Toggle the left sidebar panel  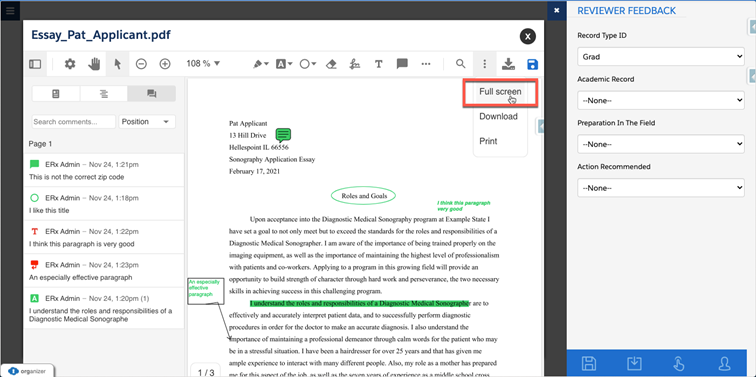click(35, 64)
